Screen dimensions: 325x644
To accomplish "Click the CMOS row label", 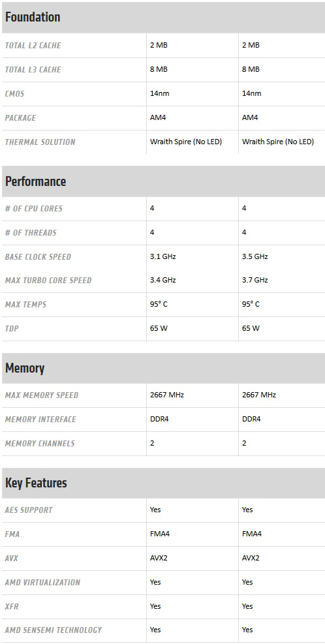I will [x=15, y=94].
